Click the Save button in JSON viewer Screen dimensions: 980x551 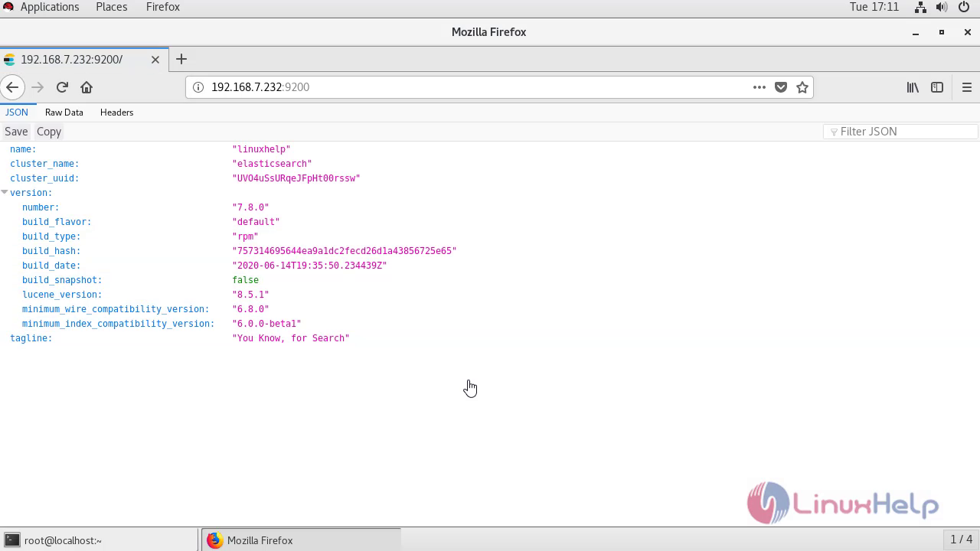click(x=16, y=132)
